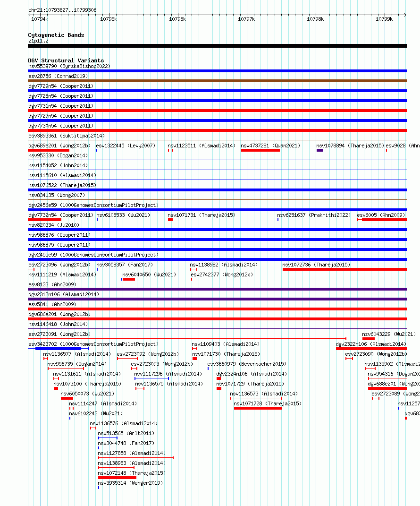Viewport: 420px width, 506px height.
Task: Click the 21p11.2 cytogenetic band bar
Action: pyautogui.click(x=217, y=46)
